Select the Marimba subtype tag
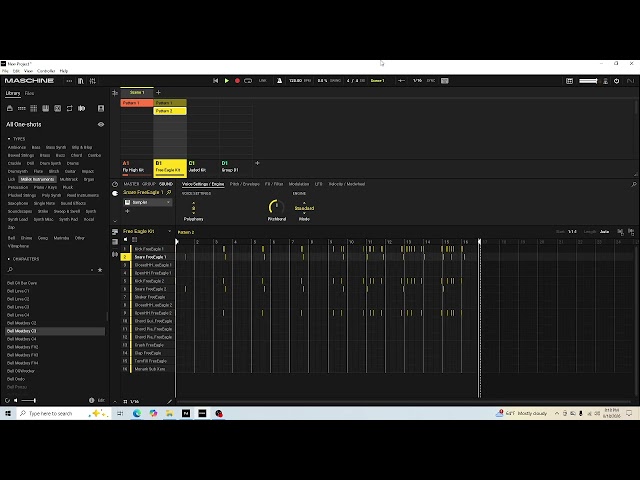 coord(61,238)
